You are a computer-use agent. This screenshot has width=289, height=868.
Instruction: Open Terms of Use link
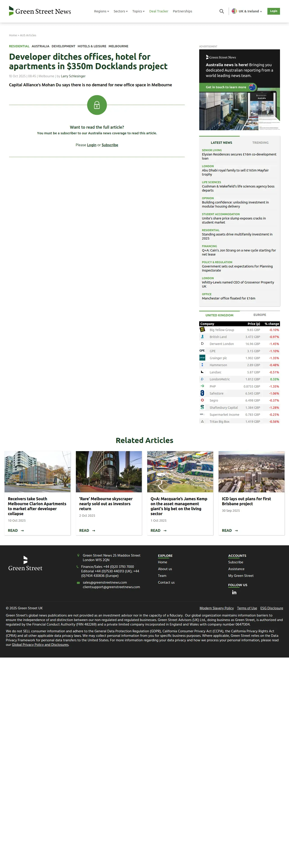coord(247,608)
